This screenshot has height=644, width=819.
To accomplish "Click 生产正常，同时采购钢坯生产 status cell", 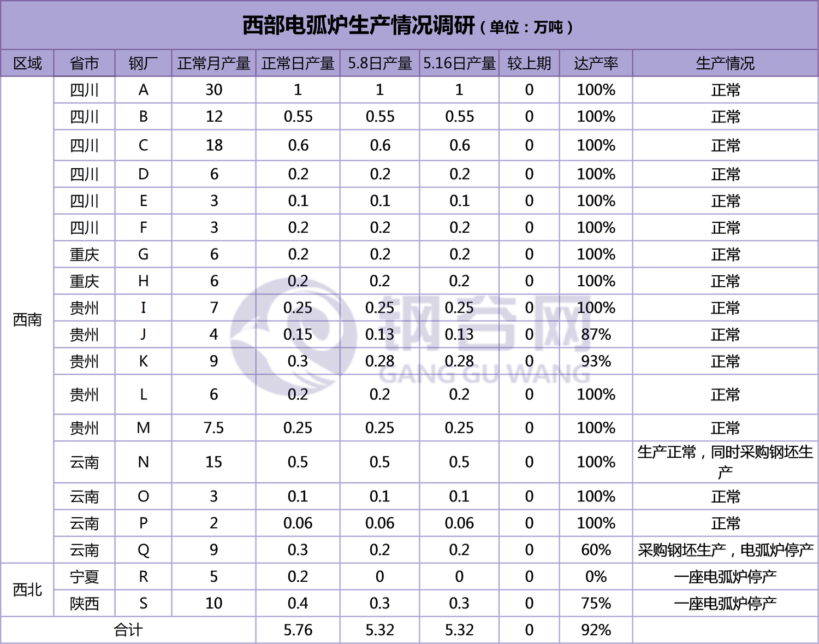I will (x=725, y=462).
